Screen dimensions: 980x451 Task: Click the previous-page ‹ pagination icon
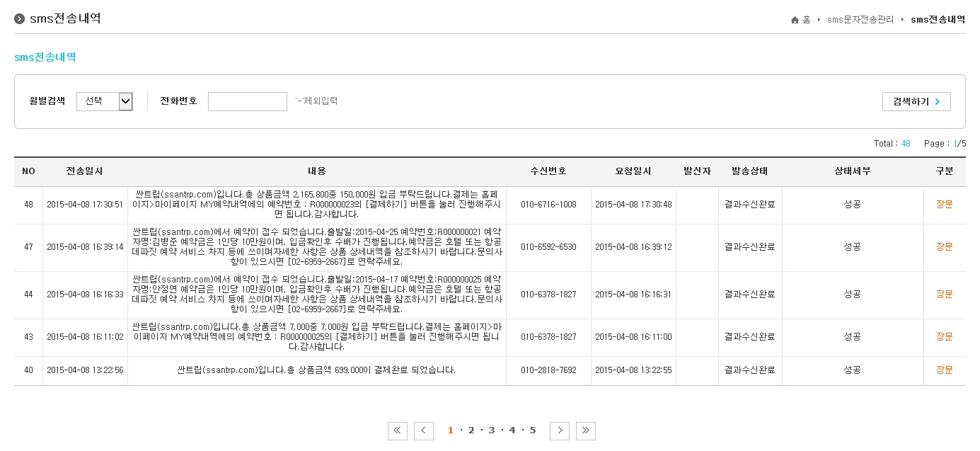tap(424, 430)
